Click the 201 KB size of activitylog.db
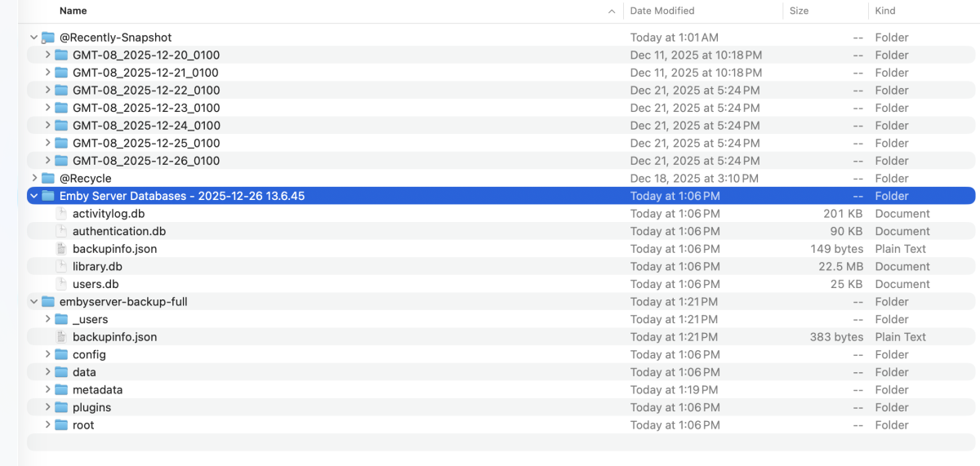This screenshot has width=980, height=466. 843,213
